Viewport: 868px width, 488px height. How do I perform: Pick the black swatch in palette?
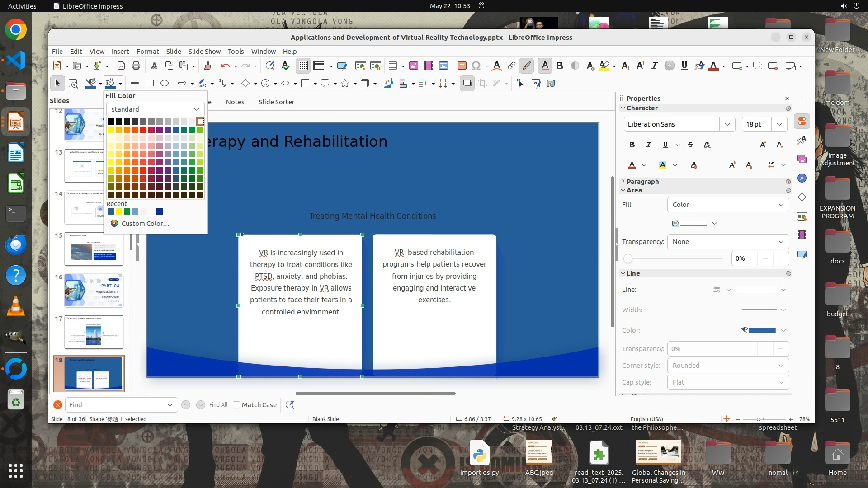click(x=111, y=122)
